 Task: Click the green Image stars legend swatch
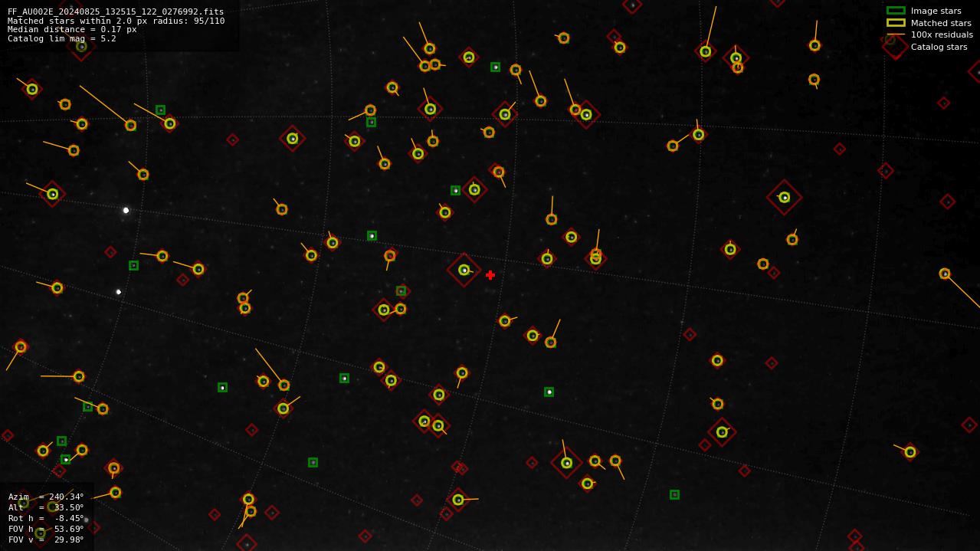896,11
